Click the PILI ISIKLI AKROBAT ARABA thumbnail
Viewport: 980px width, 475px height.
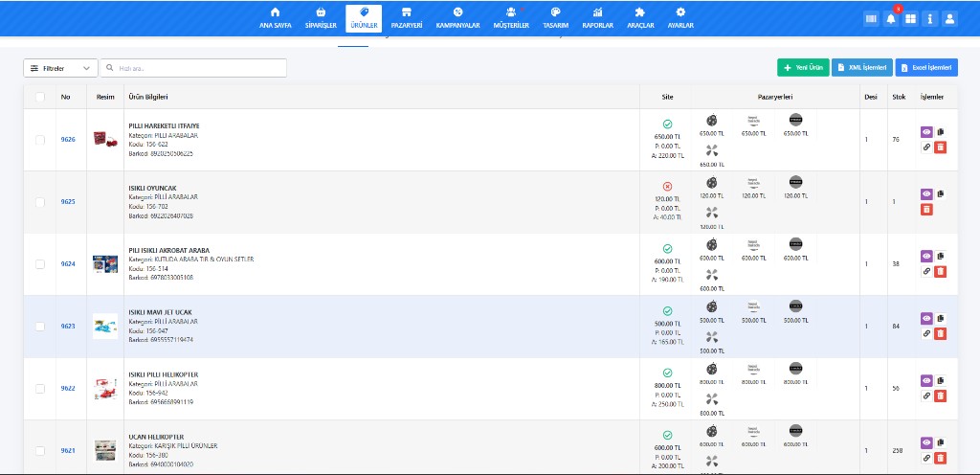click(105, 263)
